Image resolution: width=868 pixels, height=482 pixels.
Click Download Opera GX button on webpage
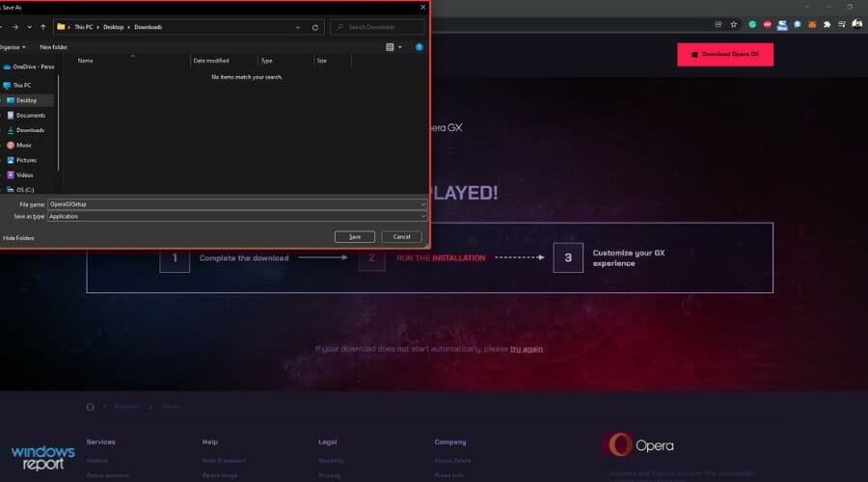725,54
